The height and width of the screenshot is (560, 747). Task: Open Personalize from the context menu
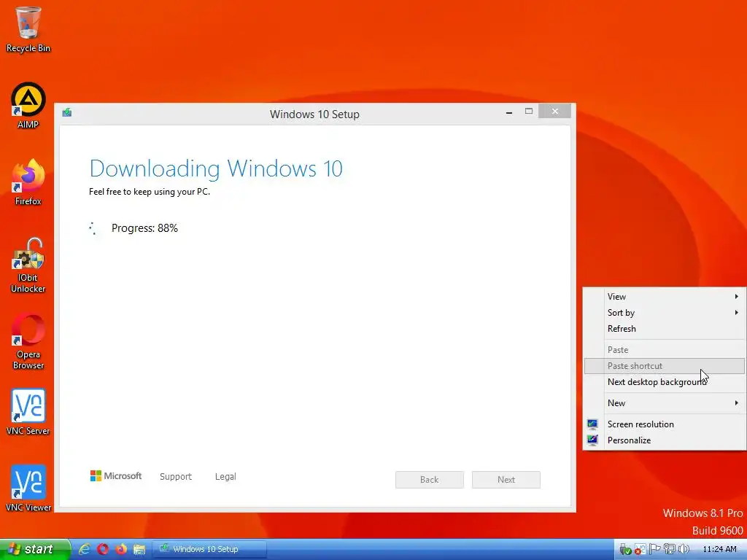tap(665, 440)
